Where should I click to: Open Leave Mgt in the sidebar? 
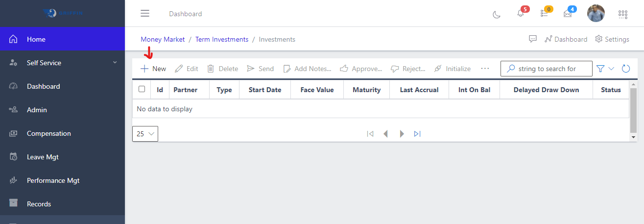point(62,157)
